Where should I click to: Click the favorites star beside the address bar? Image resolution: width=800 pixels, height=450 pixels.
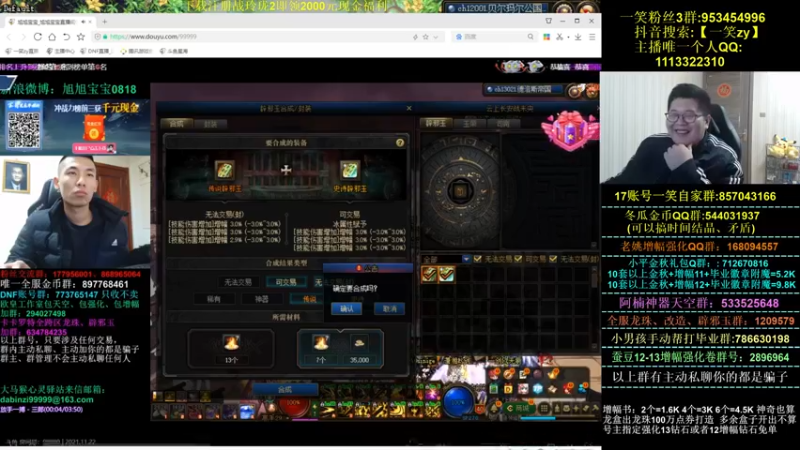(81, 37)
